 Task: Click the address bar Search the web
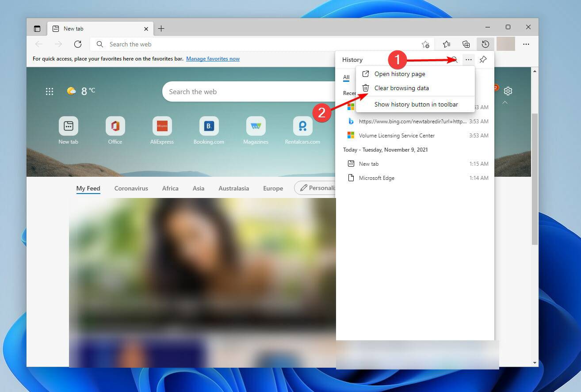point(263,44)
